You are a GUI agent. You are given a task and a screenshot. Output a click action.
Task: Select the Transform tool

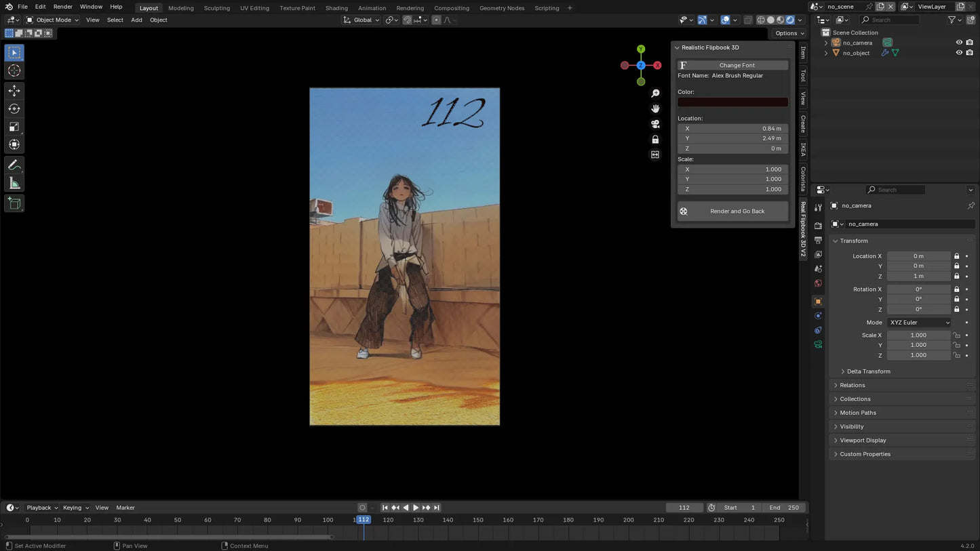coord(14,144)
